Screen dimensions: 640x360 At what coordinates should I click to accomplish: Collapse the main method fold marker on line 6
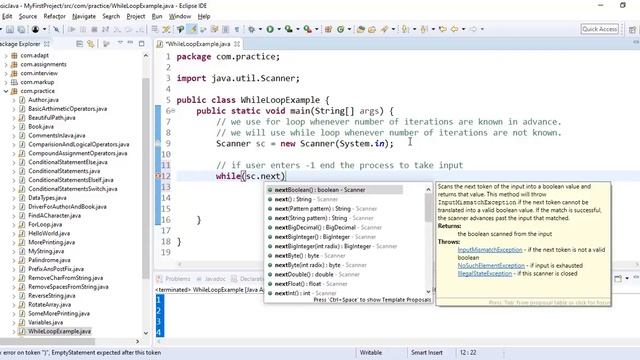click(x=173, y=111)
